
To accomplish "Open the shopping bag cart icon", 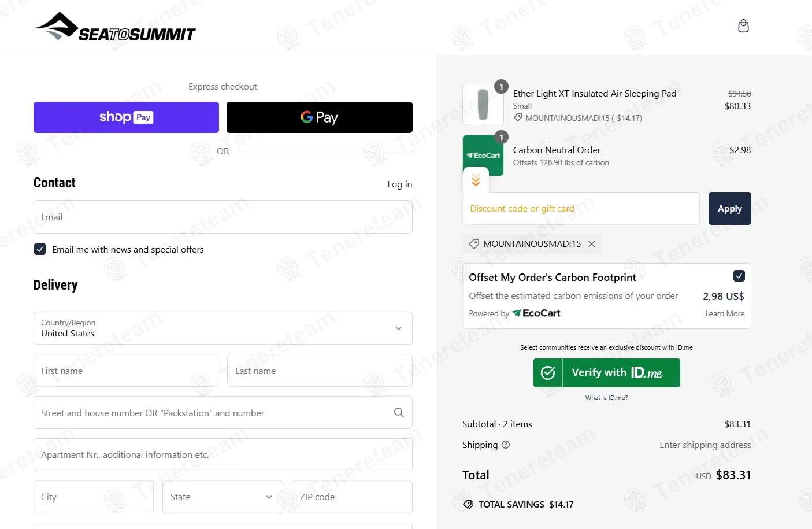I will click(743, 26).
